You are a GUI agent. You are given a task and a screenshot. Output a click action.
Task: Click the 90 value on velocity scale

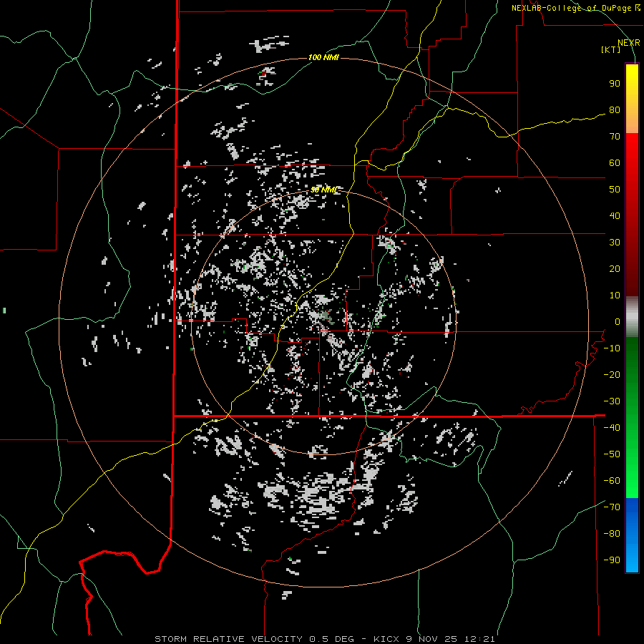(x=615, y=84)
